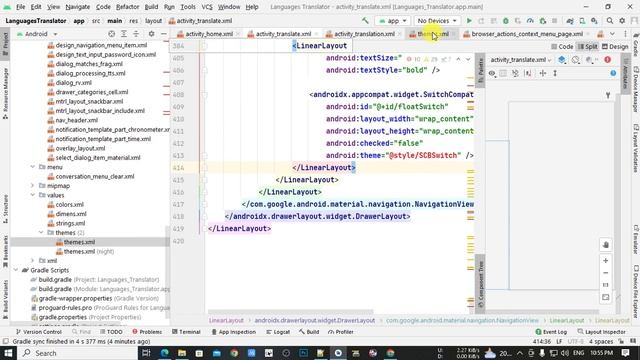Viewport: 640px width, 360px height.
Task: Open the app run configuration dropdown
Action: [x=392, y=20]
